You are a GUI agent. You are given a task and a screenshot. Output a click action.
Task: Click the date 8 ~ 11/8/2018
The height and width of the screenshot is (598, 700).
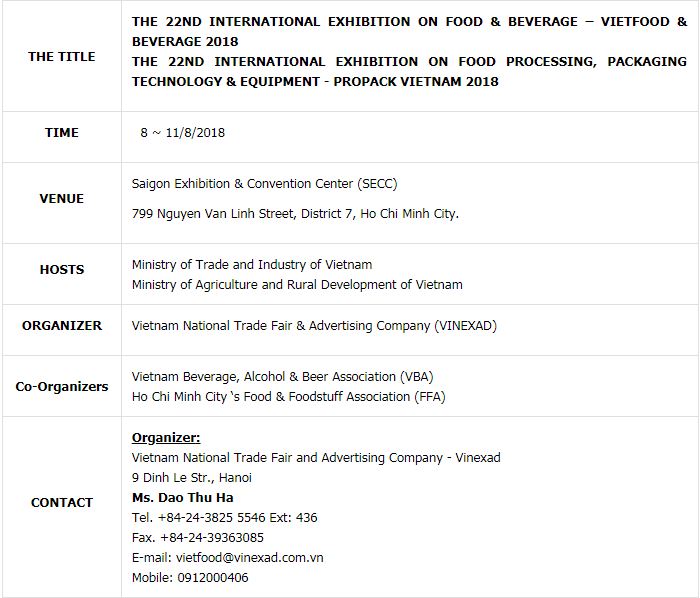tap(183, 133)
